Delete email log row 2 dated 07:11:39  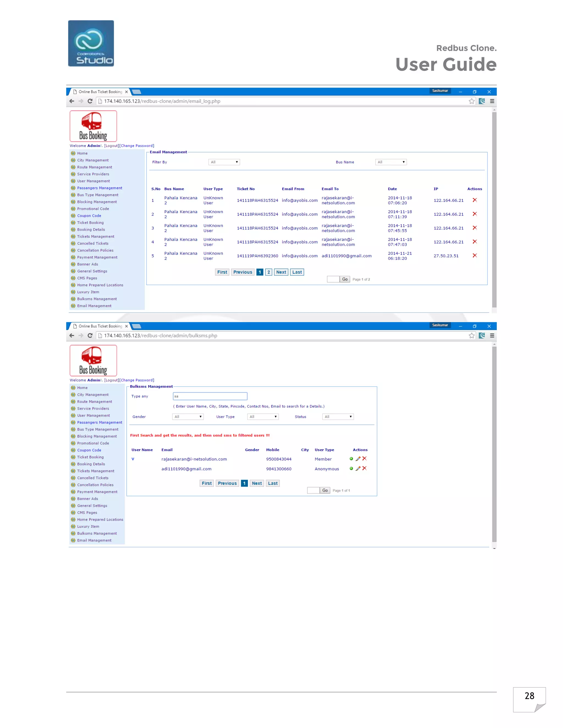pyautogui.click(x=474, y=214)
